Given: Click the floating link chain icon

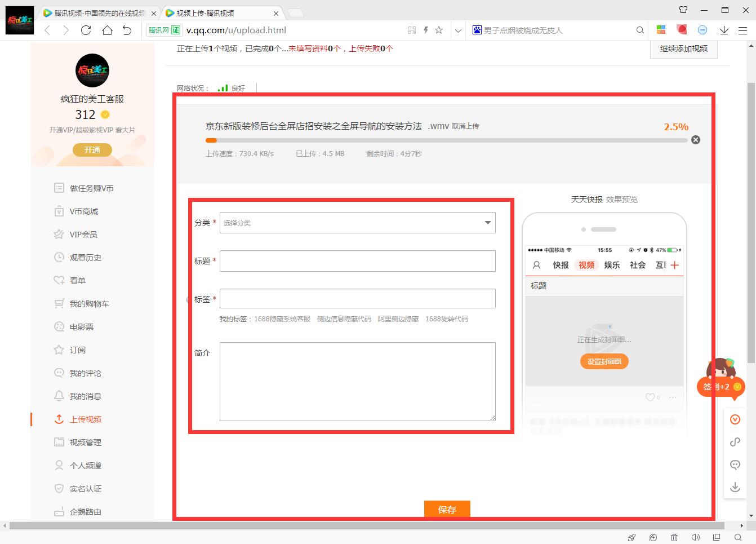Looking at the screenshot, I should pyautogui.click(x=735, y=442).
